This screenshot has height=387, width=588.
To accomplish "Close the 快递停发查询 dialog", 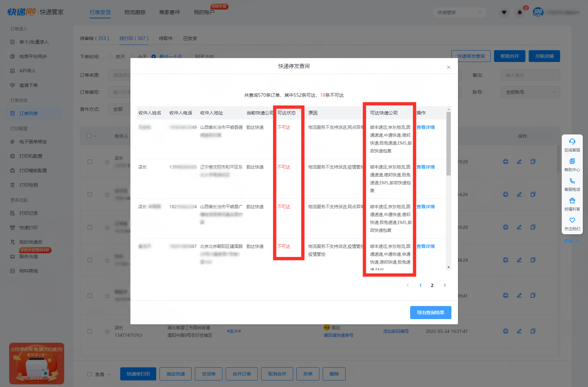I will pyautogui.click(x=448, y=67).
